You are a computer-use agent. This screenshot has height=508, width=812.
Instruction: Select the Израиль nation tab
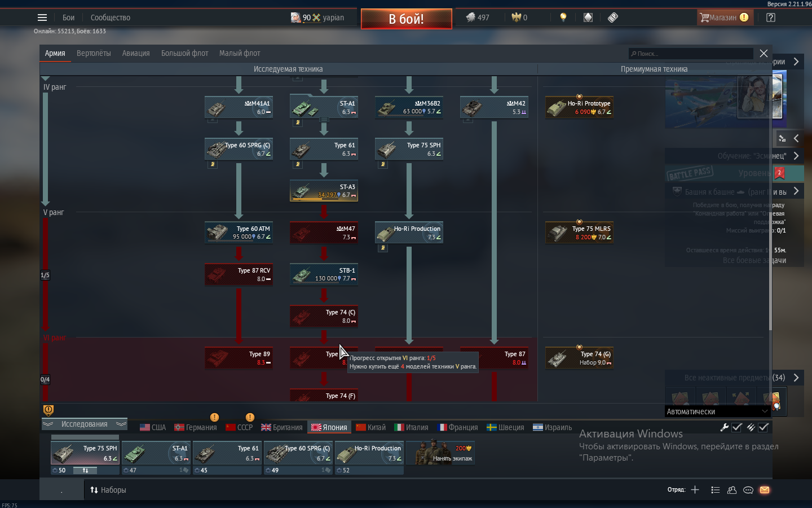point(552,427)
